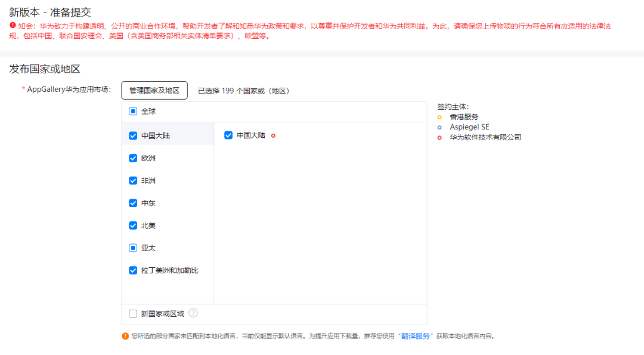Uncheck the 拉丁美洲和加勒比 checkbox
Viewport: 644px width, 355px height.
pyautogui.click(x=133, y=270)
